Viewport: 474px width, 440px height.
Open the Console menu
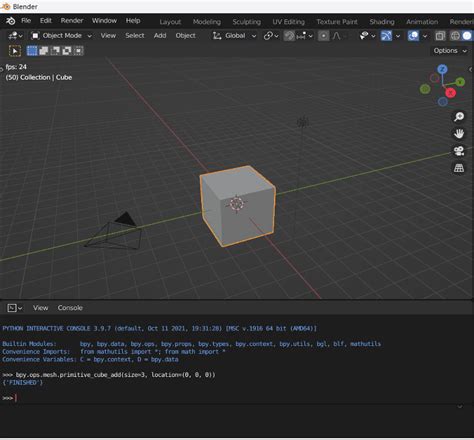tap(70, 308)
